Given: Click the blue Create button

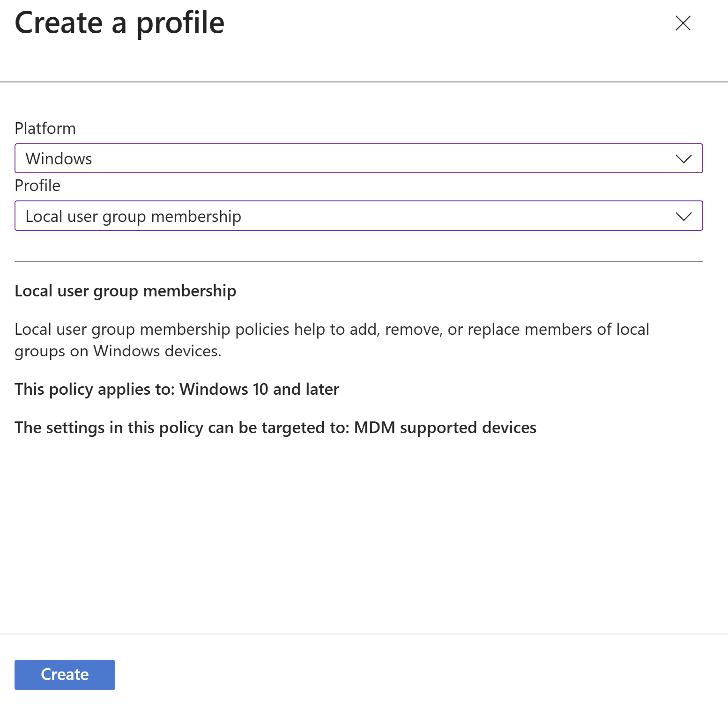Looking at the screenshot, I should (x=65, y=674).
